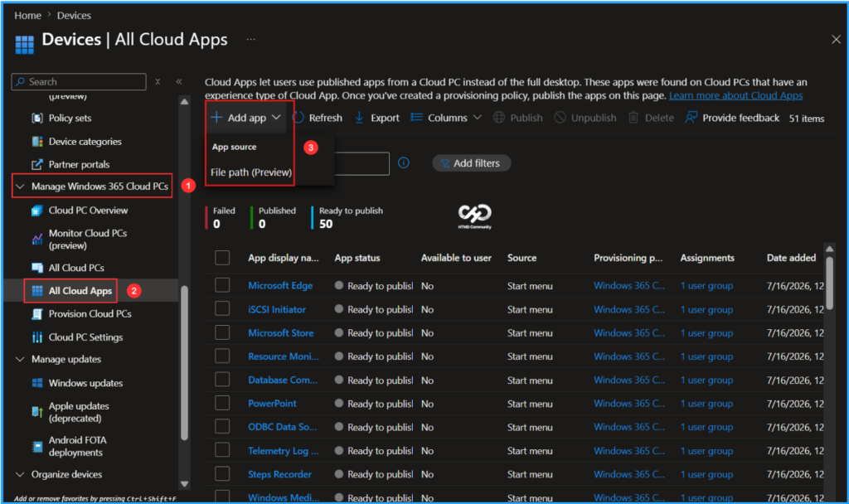Select File path (Preview) from the menu

(251, 172)
